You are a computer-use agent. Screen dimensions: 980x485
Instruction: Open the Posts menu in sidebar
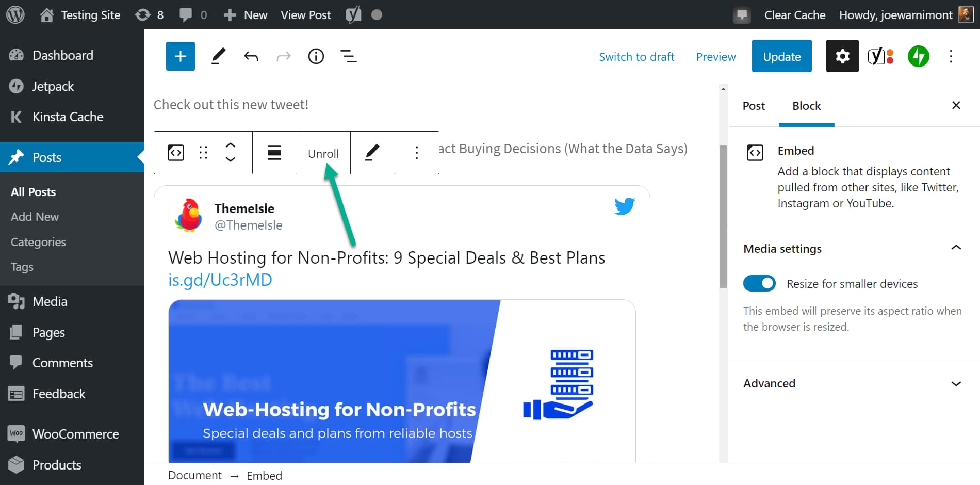tap(47, 157)
